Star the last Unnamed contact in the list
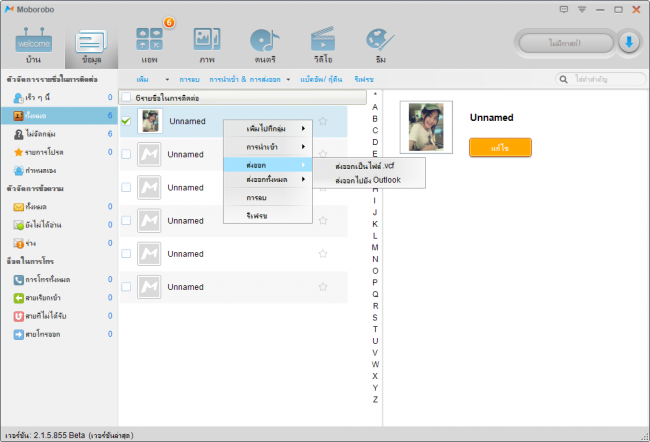 [x=323, y=287]
